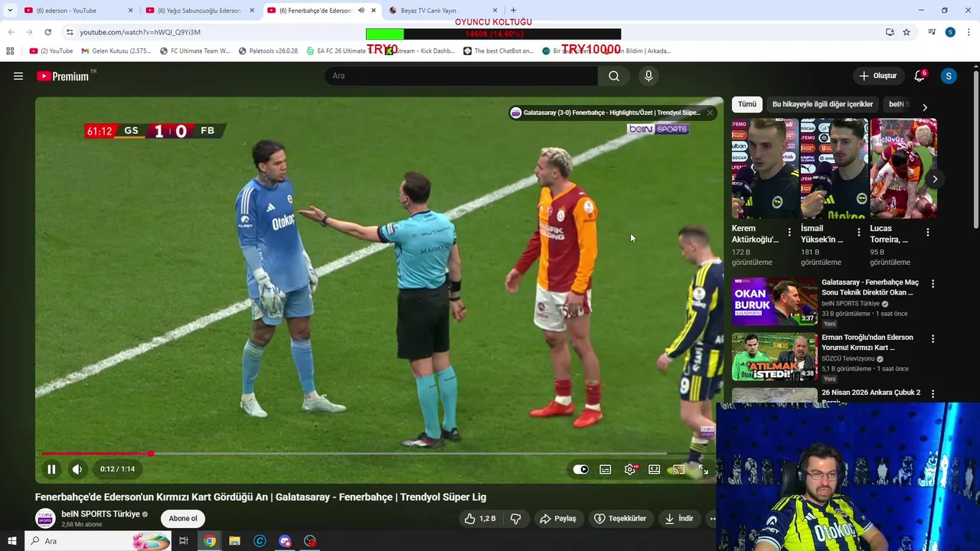Show more filter chips with right arrow
Screen dimensions: 980x551
point(924,107)
